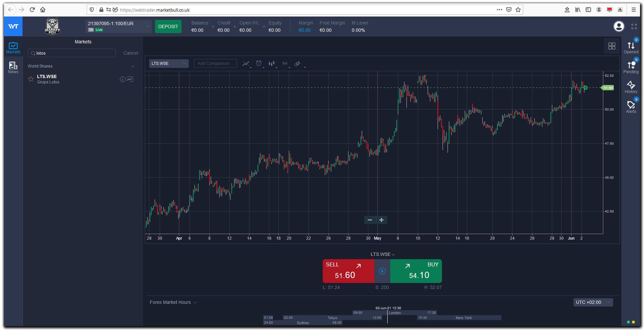Open the Markets sidebar panel

coord(13,48)
